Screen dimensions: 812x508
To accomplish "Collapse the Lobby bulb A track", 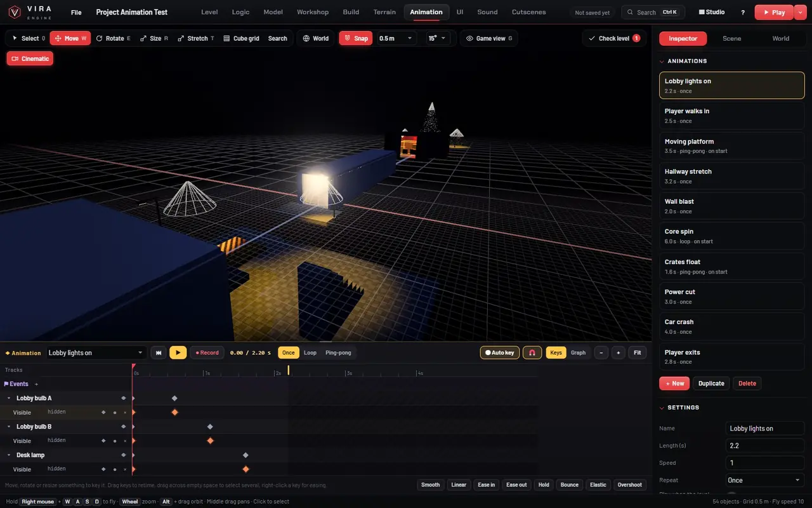I will (x=9, y=398).
